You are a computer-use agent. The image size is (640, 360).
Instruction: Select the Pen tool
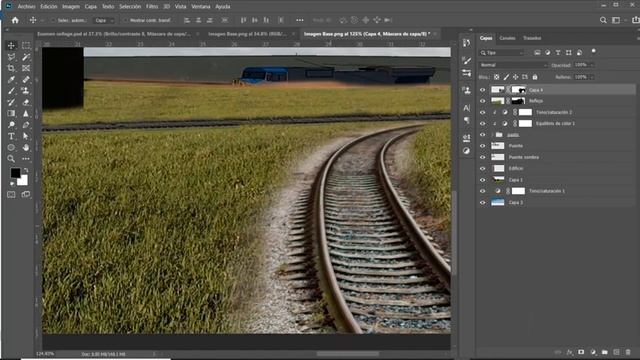(26, 124)
